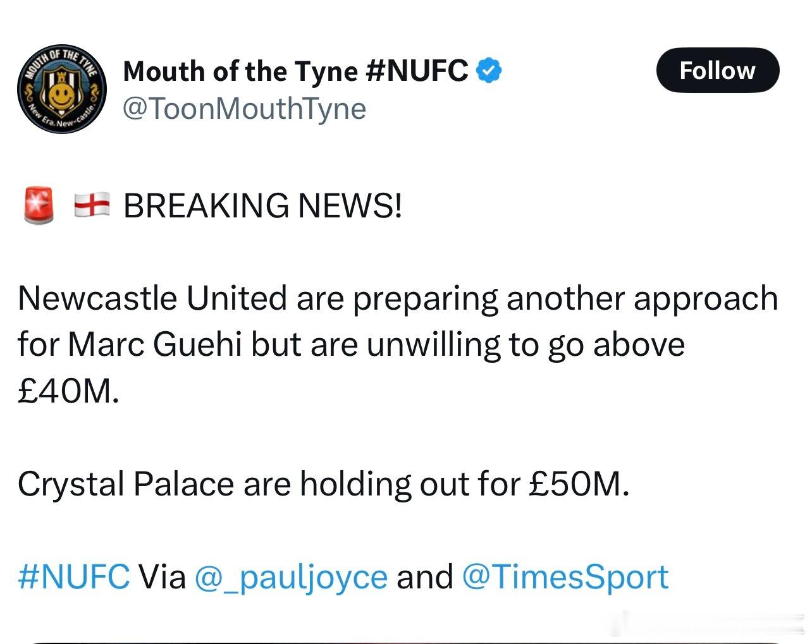This screenshot has width=812, height=644.
Task: Click the £40M. amount text
Action: [68, 391]
